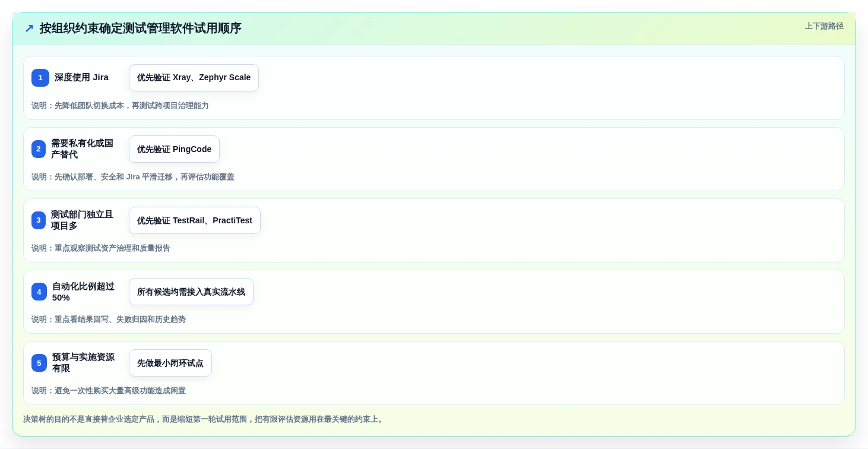Click step number 4 badge
The image size is (868, 449).
pos(39,292)
